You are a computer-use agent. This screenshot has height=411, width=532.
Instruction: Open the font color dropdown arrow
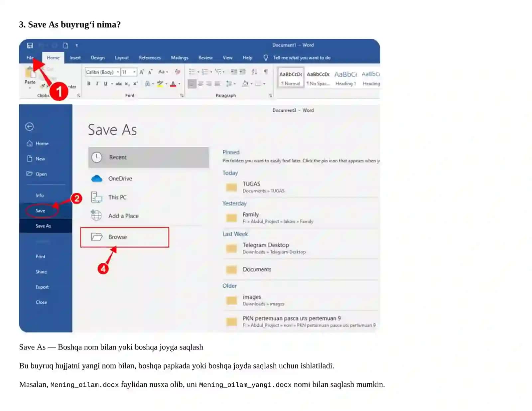(179, 84)
